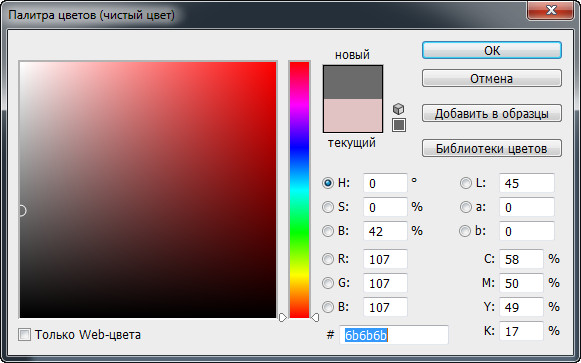Viewport: 581px width, 363px height.
Task: Click inside the large red color field
Action: point(148,190)
